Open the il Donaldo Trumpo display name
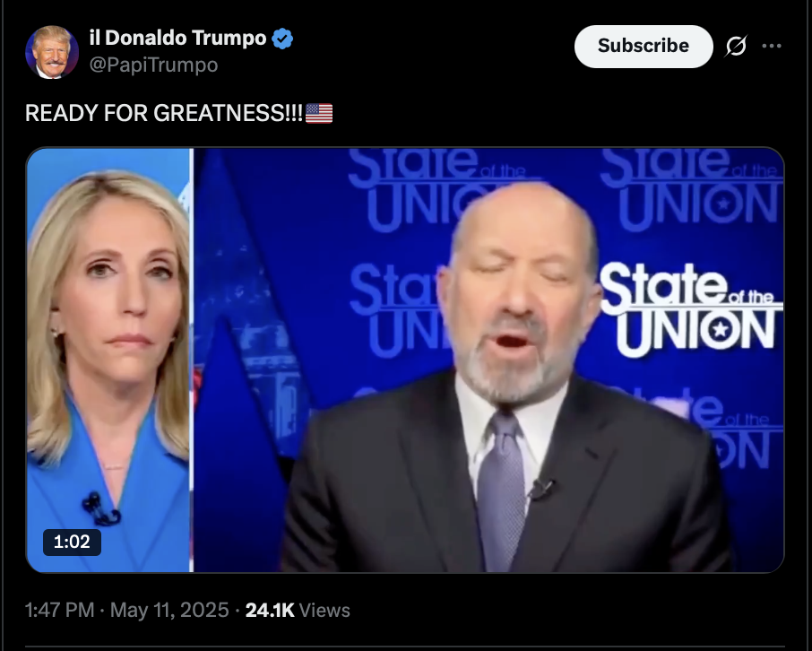This screenshot has height=651, width=812. 177,38
